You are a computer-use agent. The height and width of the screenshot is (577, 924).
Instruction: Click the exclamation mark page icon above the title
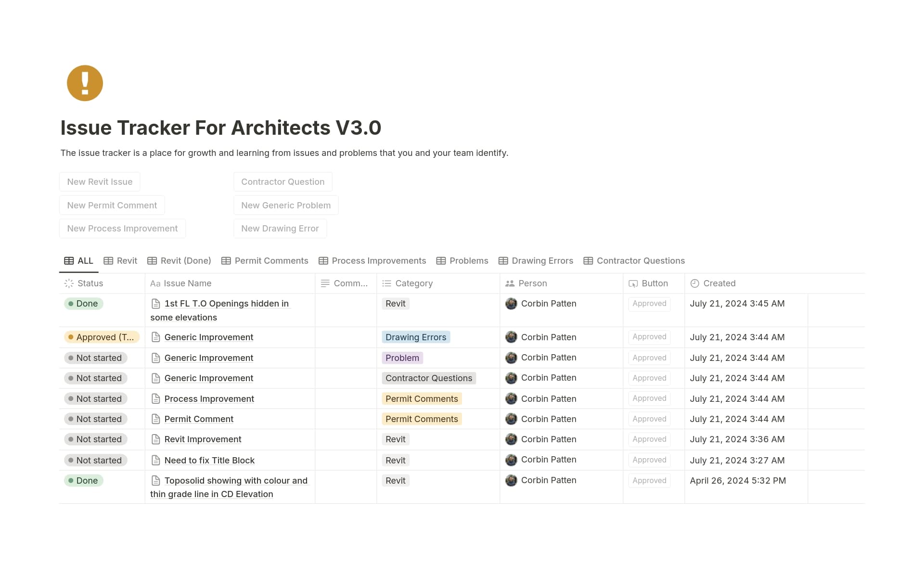coord(85,83)
